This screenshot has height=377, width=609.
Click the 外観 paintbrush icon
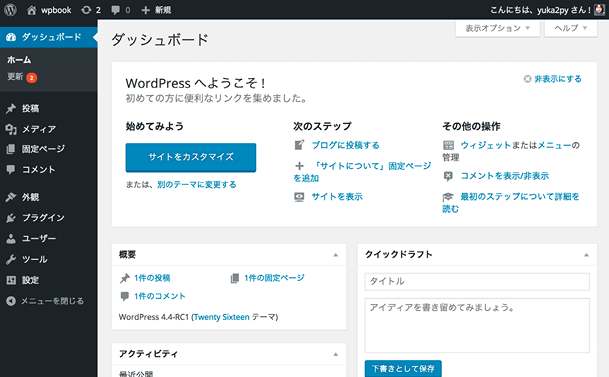click(x=11, y=197)
